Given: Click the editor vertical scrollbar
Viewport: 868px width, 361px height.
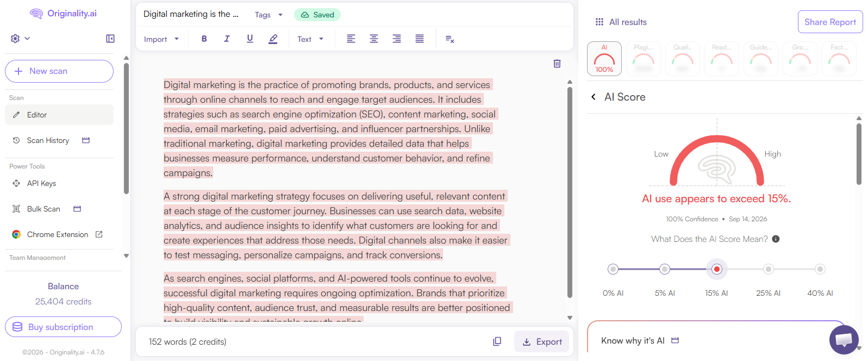Looking at the screenshot, I should pyautogui.click(x=570, y=193).
